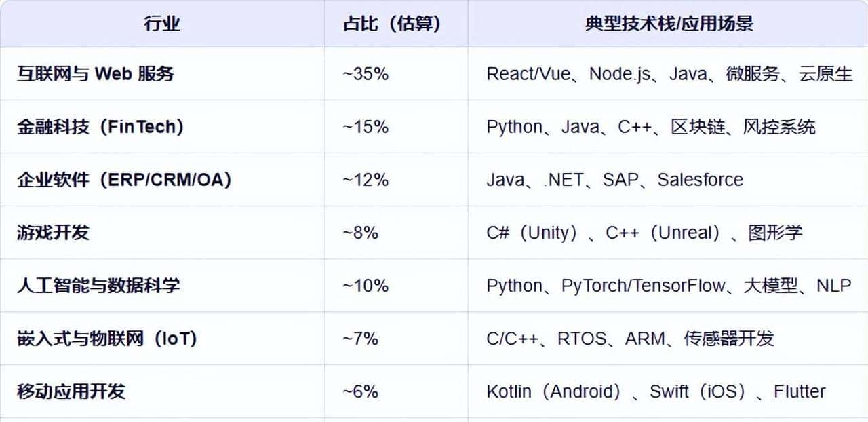Viewport: 868px width, 422px height.
Task: Click the 金融科技（FinTech） cell
Action: tap(100, 127)
